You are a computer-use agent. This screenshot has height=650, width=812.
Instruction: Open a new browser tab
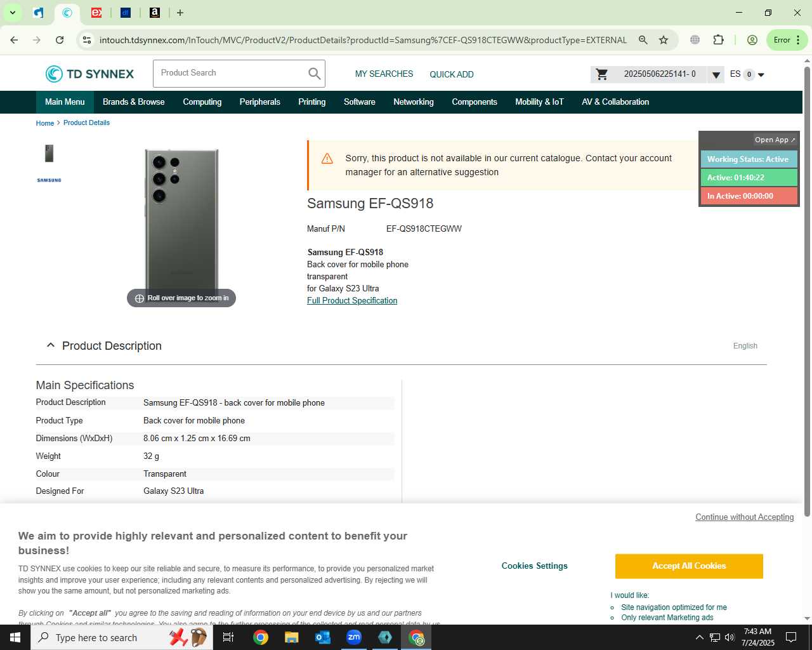pyautogui.click(x=180, y=13)
